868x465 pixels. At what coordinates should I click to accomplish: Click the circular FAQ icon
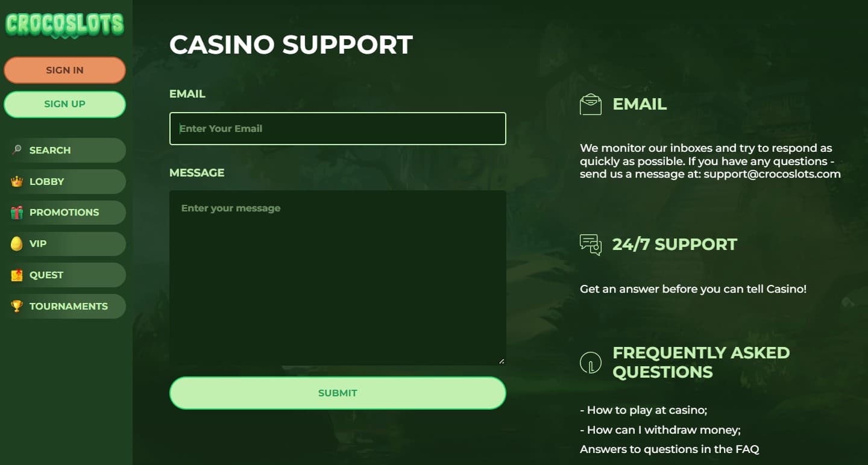[x=591, y=362]
